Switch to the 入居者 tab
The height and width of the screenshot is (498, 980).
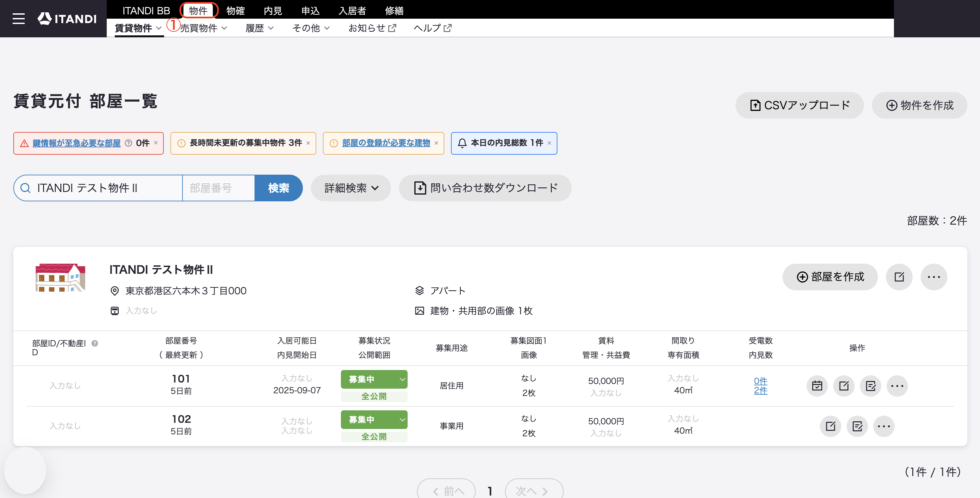click(x=352, y=10)
